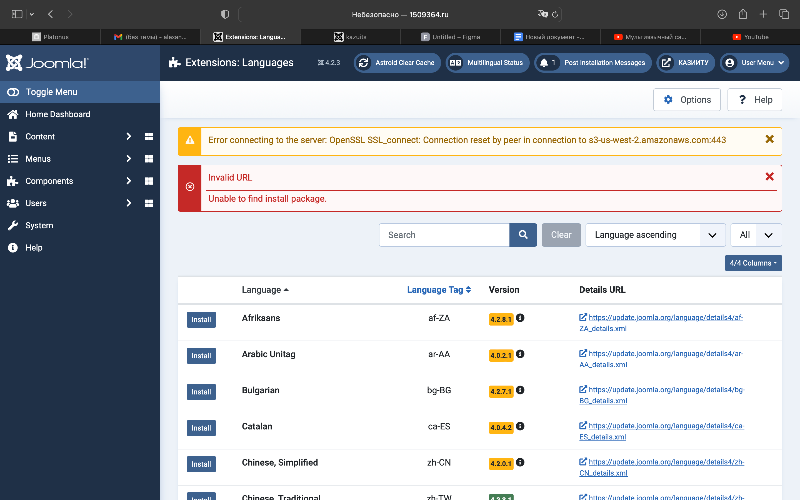This screenshot has height=500, width=800.
Task: Open the КАЗИИТУ site preview link
Action: point(685,63)
